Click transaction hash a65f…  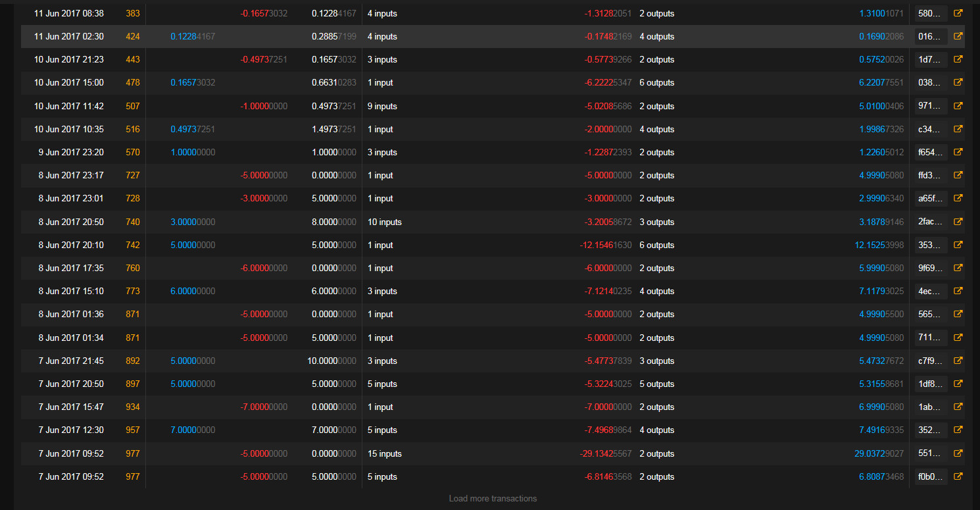click(x=931, y=198)
